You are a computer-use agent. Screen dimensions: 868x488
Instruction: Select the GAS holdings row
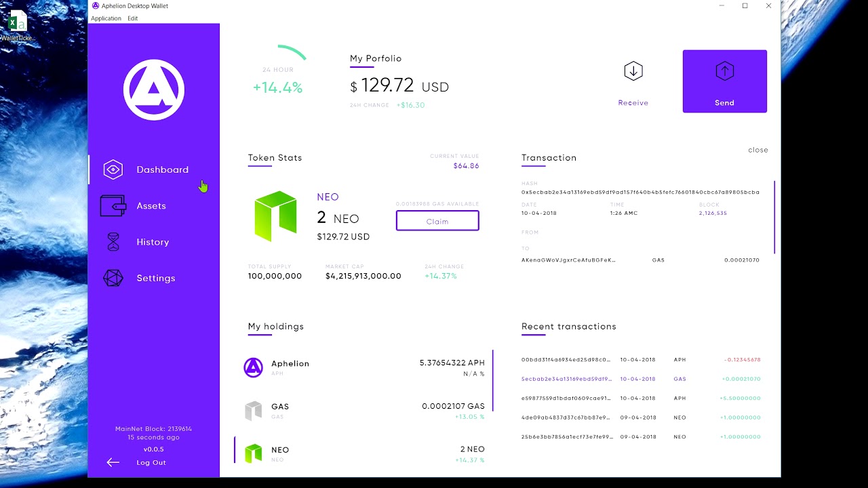point(364,411)
